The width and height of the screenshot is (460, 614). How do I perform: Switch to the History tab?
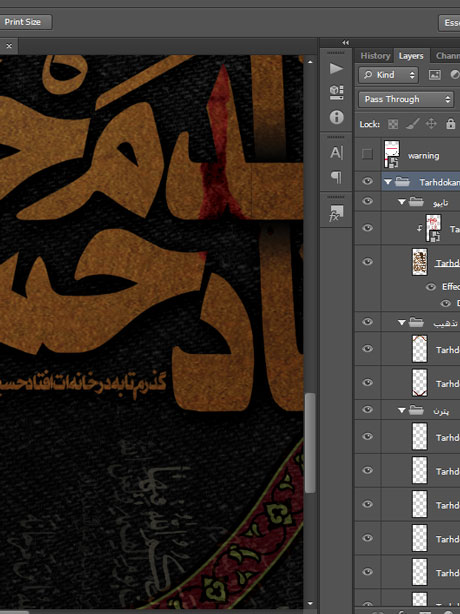375,56
